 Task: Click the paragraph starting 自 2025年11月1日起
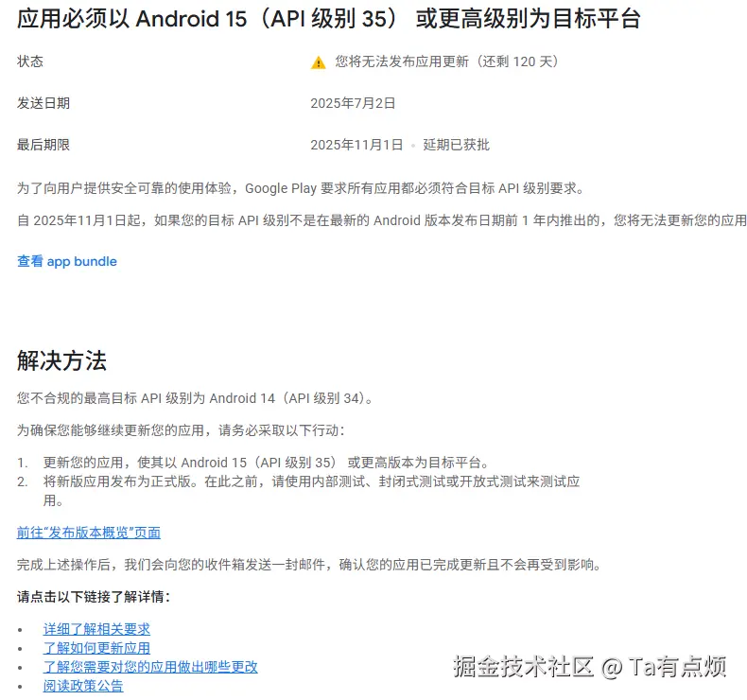click(x=382, y=220)
